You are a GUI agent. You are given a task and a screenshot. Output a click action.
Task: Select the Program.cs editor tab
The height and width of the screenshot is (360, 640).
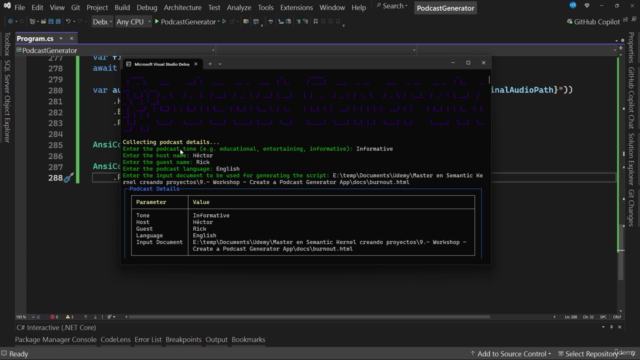35,38
